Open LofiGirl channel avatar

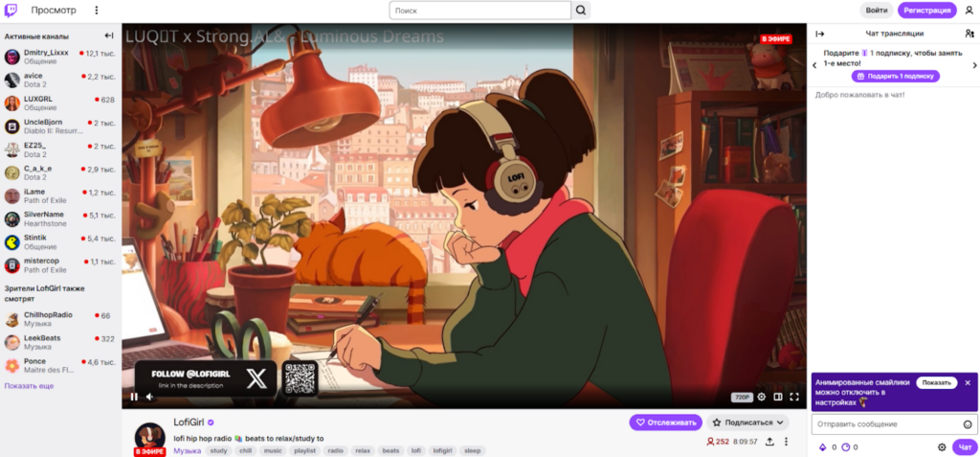click(x=150, y=438)
